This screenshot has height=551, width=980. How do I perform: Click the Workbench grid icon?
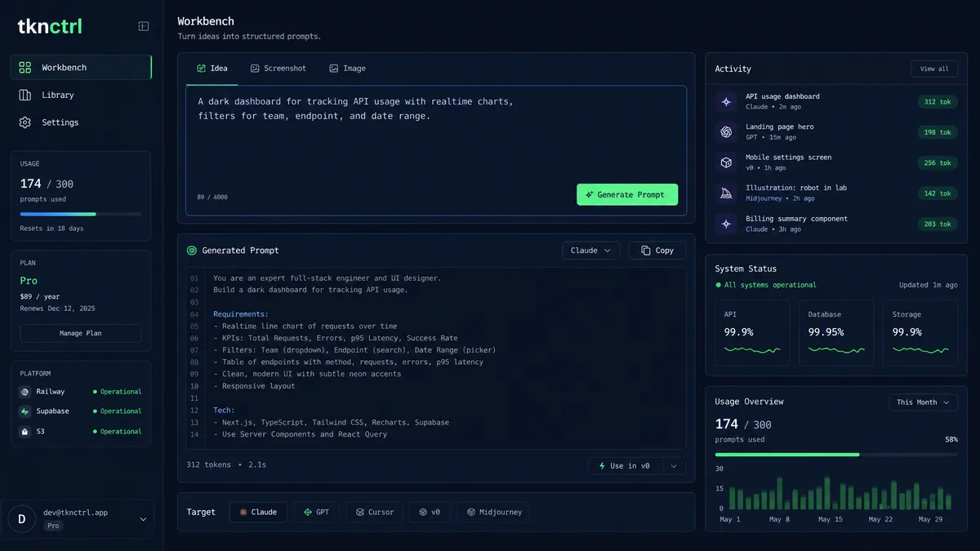25,68
